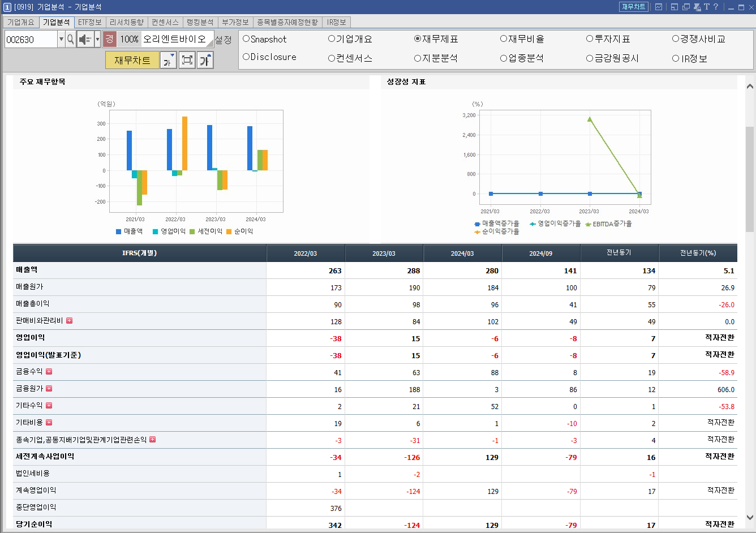Select the 금감원공시 radio button
This screenshot has height=533, width=756.
pyautogui.click(x=590, y=58)
